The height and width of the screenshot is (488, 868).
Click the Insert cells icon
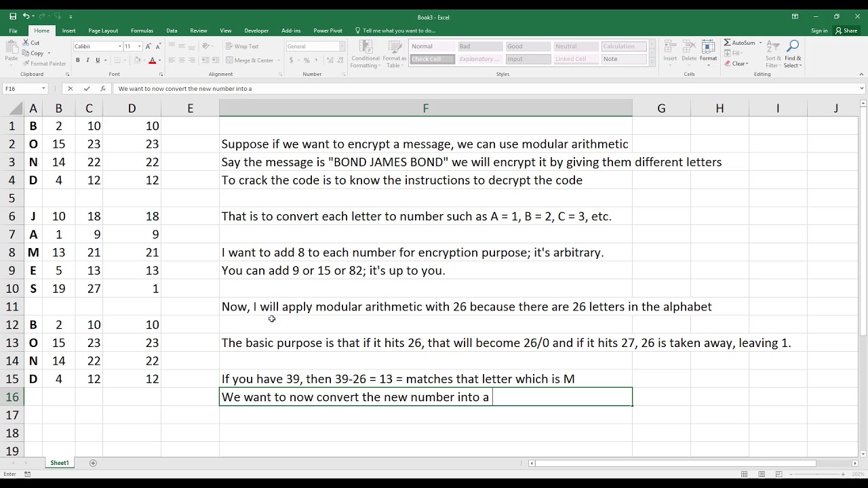(670, 47)
